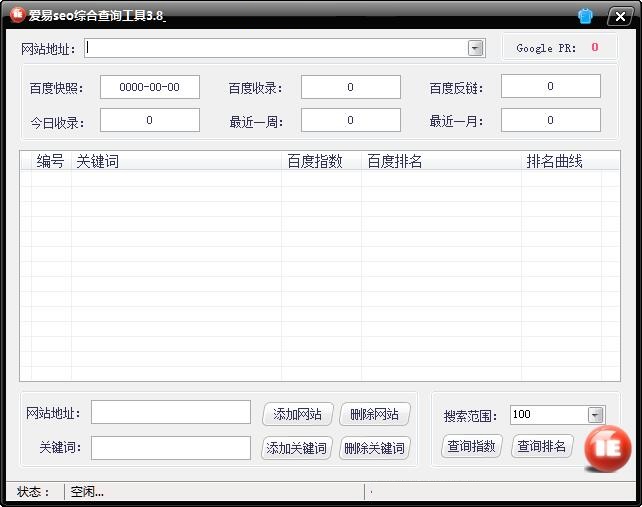The height and width of the screenshot is (507, 642).
Task: Open the 搜索范围 dropdown arrow
Action: (x=596, y=415)
